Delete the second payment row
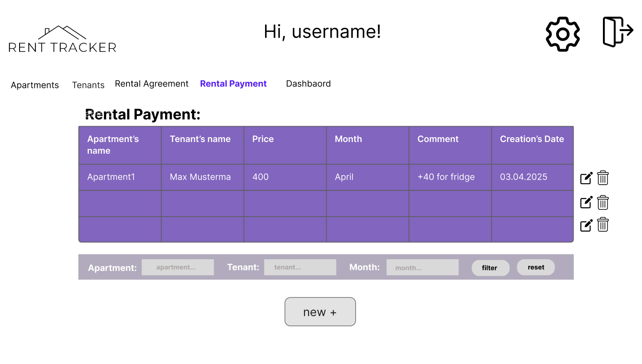 tap(602, 202)
